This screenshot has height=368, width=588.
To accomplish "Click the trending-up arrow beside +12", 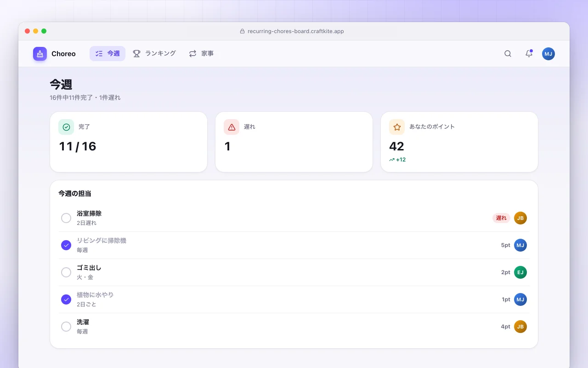I will [392, 160].
